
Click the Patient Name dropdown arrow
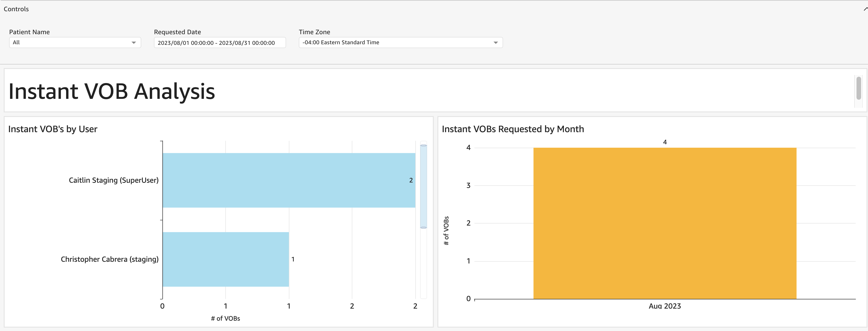pyautogui.click(x=134, y=43)
